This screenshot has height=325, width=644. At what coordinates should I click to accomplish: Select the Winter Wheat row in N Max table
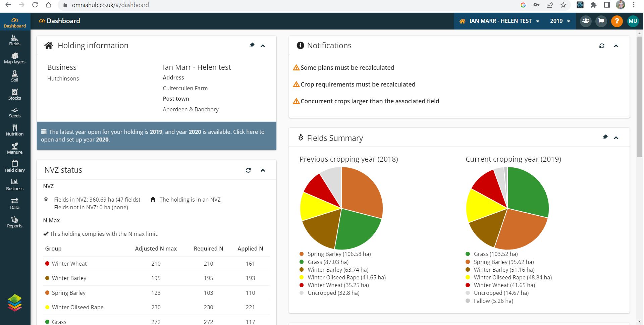click(x=157, y=264)
